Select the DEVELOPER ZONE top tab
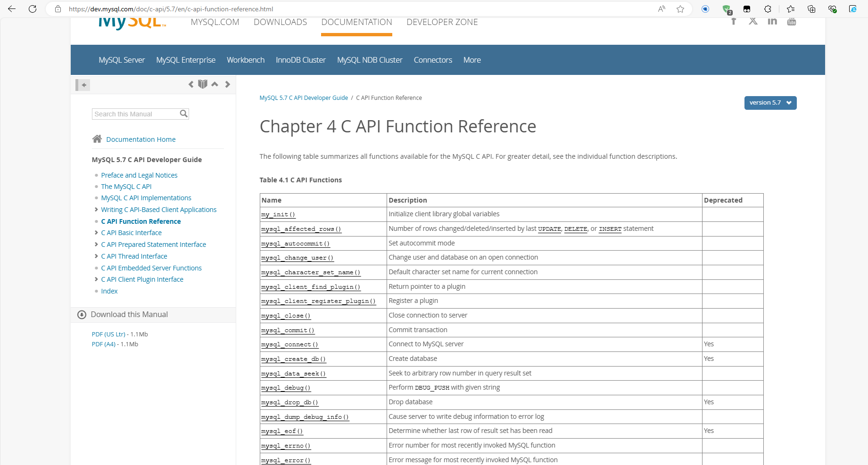 442,22
